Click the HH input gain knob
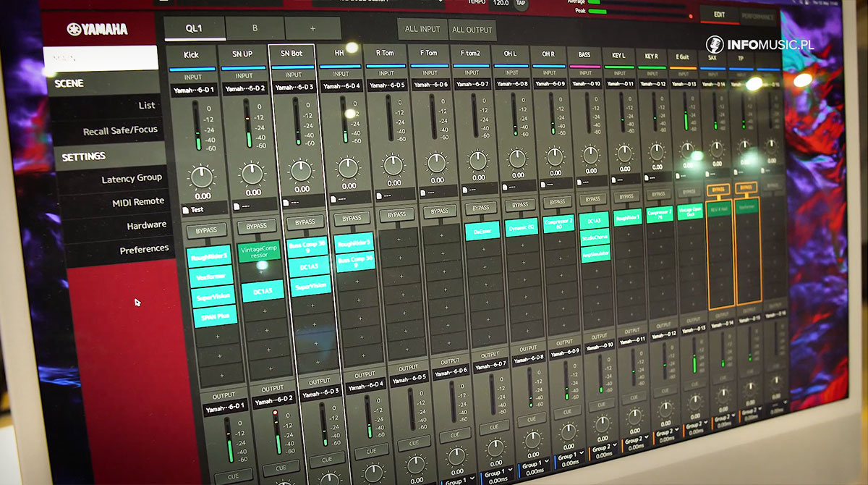 (x=348, y=169)
